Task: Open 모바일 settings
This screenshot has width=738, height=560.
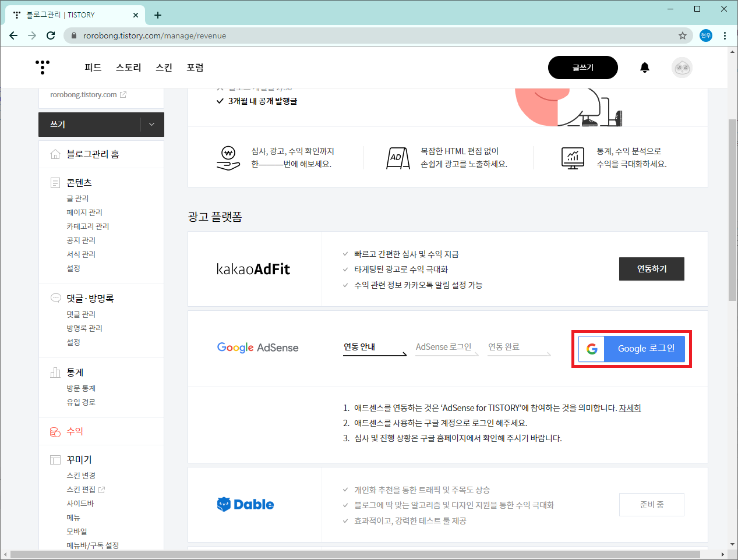Action: coord(77,531)
